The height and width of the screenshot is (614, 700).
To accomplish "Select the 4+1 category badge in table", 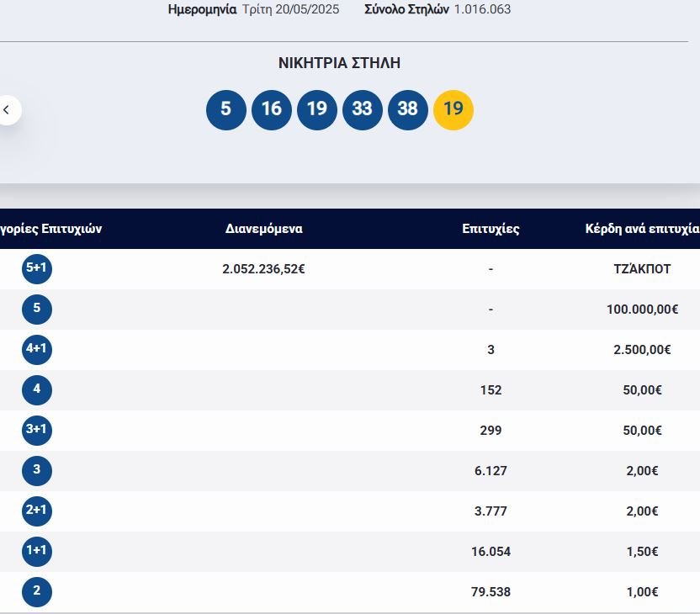I will click(36, 350).
